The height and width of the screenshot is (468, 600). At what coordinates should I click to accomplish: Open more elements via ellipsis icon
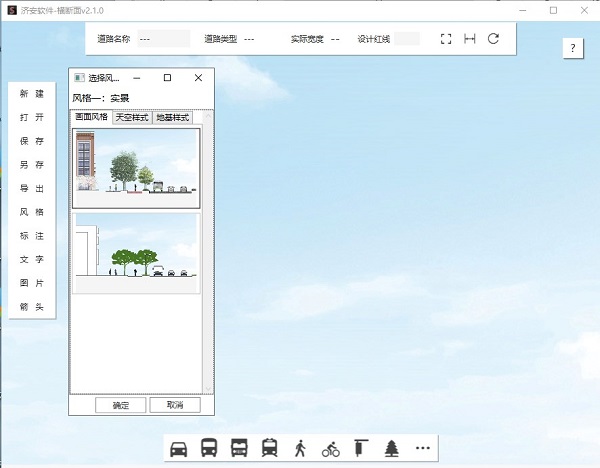click(423, 448)
